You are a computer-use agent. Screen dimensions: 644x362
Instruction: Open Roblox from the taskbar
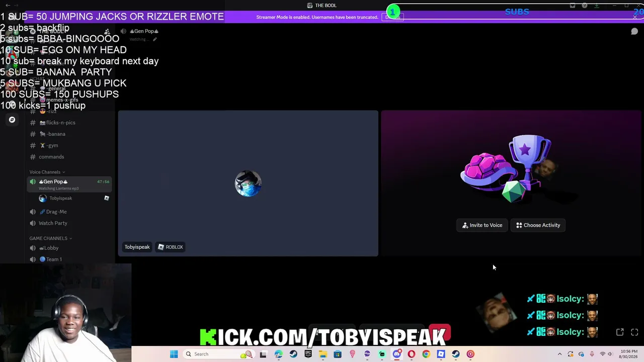point(441,354)
